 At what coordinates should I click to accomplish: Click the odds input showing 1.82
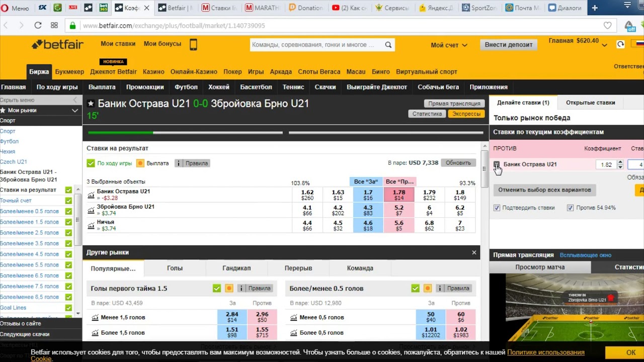point(605,165)
